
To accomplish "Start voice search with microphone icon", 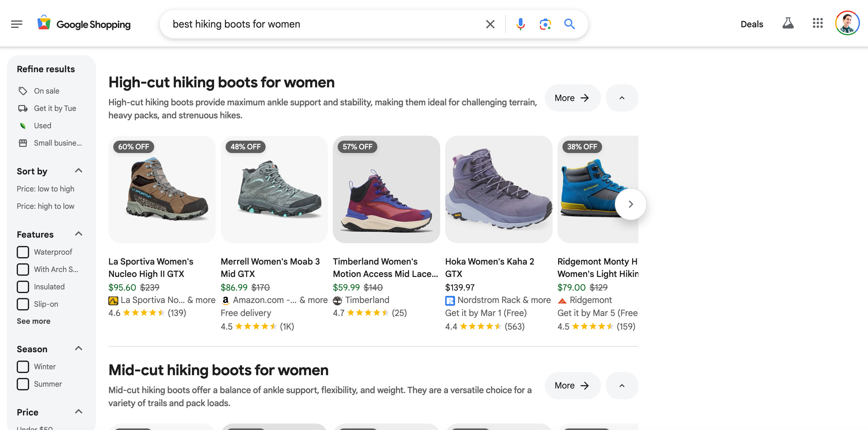I will tap(520, 24).
